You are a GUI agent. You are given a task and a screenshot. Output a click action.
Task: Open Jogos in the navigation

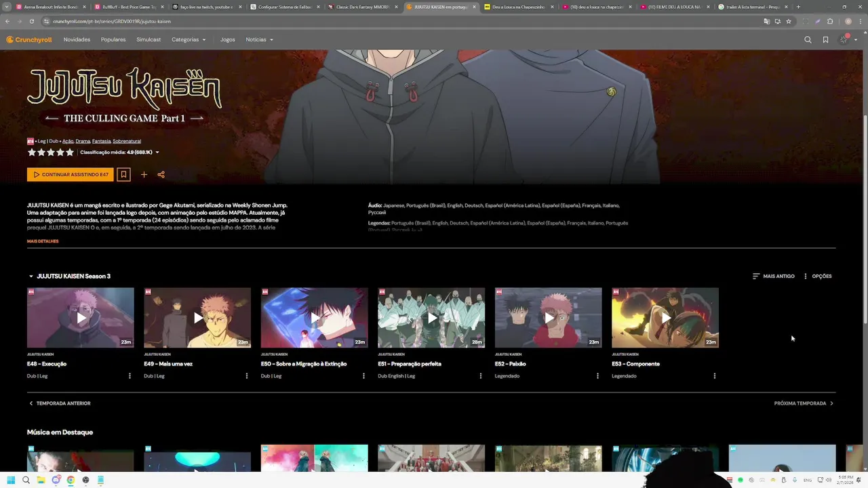(x=228, y=40)
